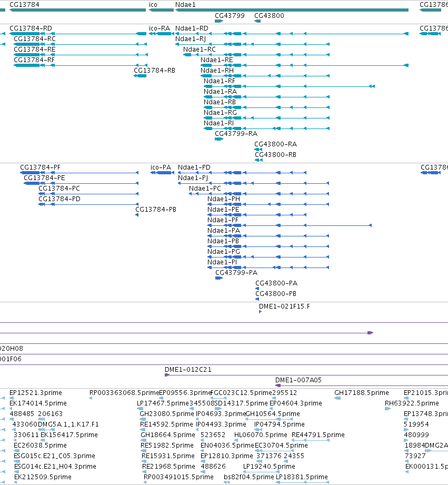Open transcript Ndae1-RF
The width and height of the screenshot is (448, 485).
point(220,81)
